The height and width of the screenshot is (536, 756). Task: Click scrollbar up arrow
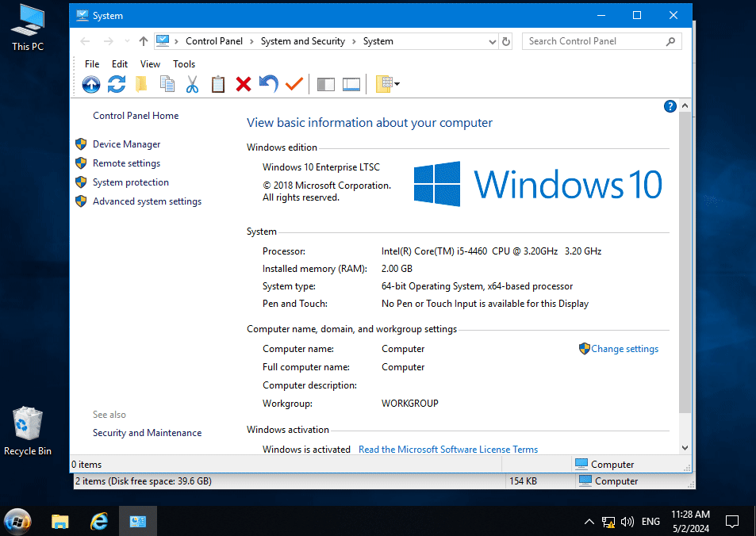pyautogui.click(x=685, y=105)
